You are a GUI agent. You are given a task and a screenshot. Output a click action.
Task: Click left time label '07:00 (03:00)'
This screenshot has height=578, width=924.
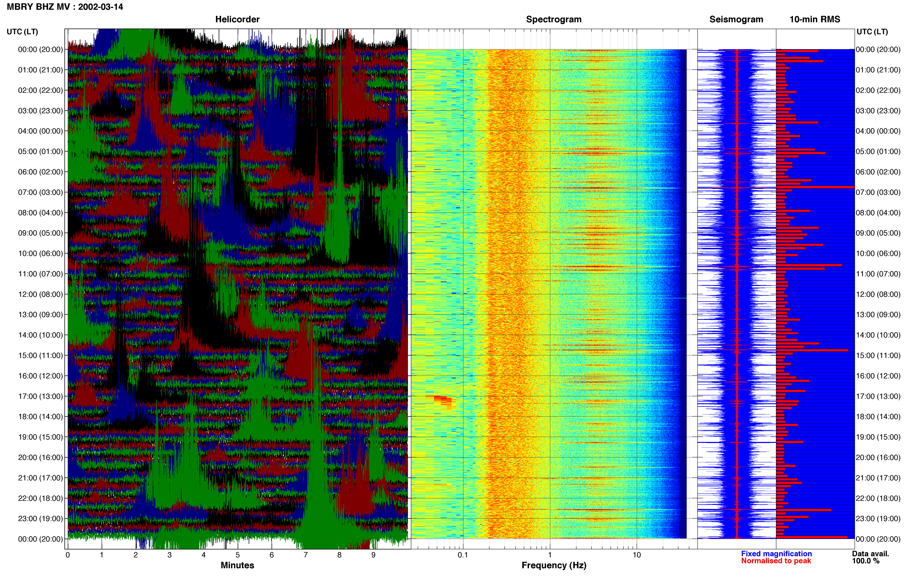pos(41,192)
